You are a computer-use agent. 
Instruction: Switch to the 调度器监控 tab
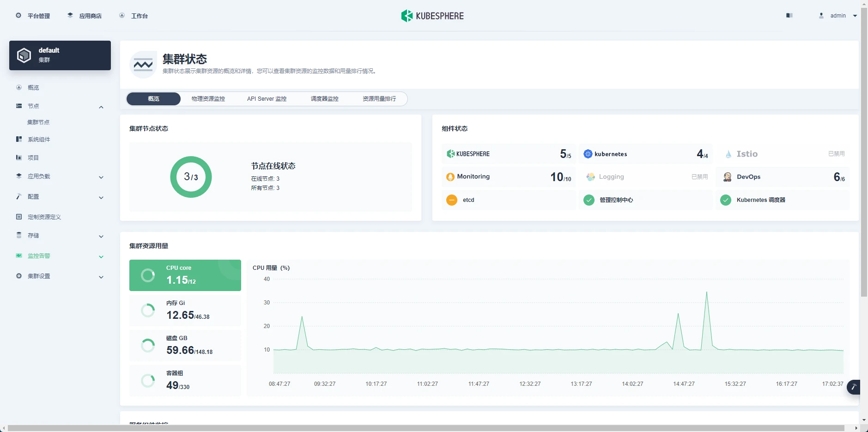point(325,99)
